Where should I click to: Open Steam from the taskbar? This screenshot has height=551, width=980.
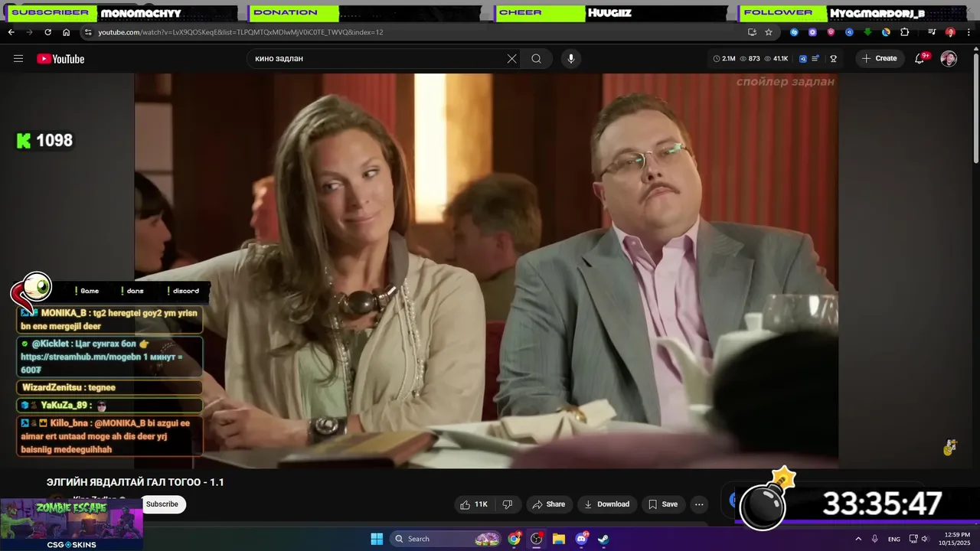[x=603, y=539]
